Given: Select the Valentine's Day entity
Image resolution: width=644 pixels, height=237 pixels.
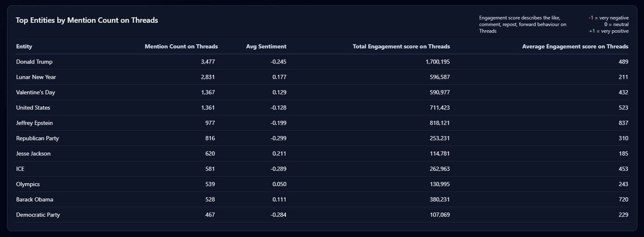Looking at the screenshot, I should pyautogui.click(x=36, y=93).
